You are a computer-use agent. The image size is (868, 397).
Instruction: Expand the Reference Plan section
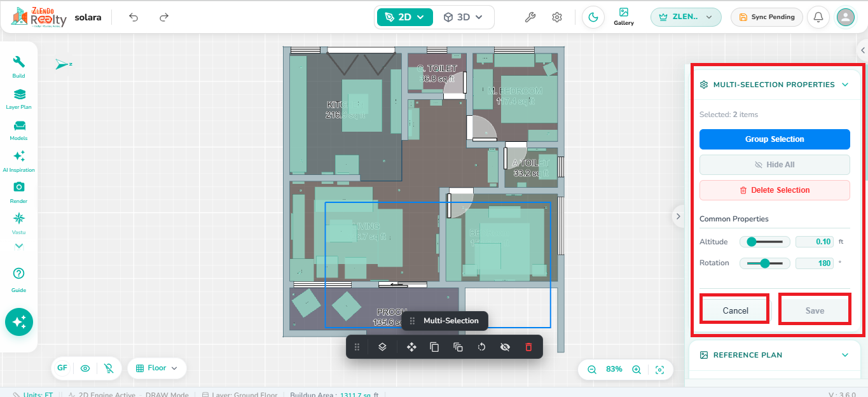click(x=845, y=355)
